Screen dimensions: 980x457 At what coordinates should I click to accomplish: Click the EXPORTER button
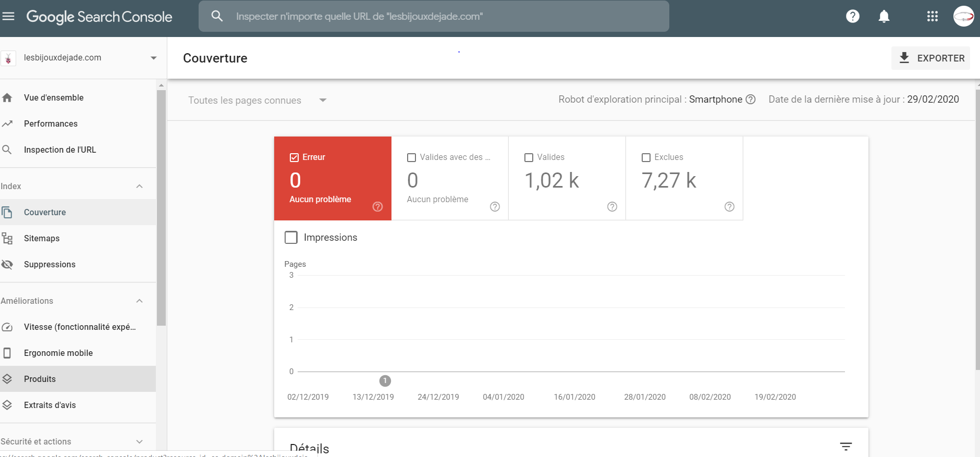click(930, 58)
